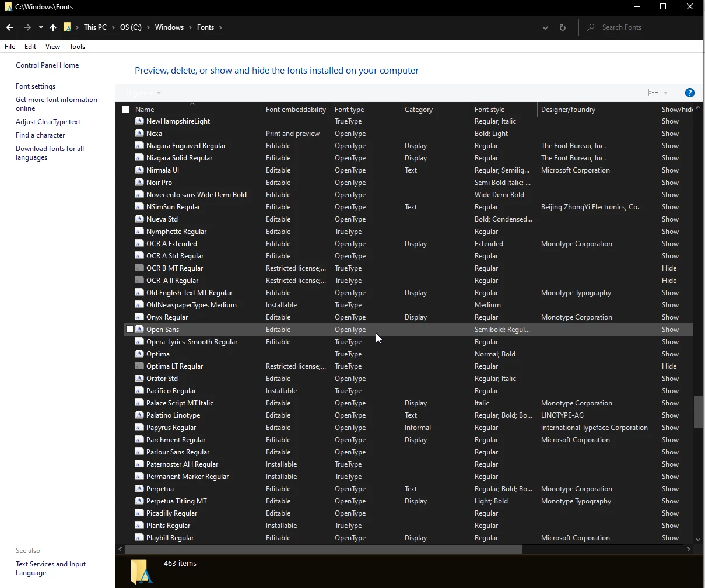The height and width of the screenshot is (588, 705).
Task: Select Parchment Regular font name
Action: coord(176,440)
